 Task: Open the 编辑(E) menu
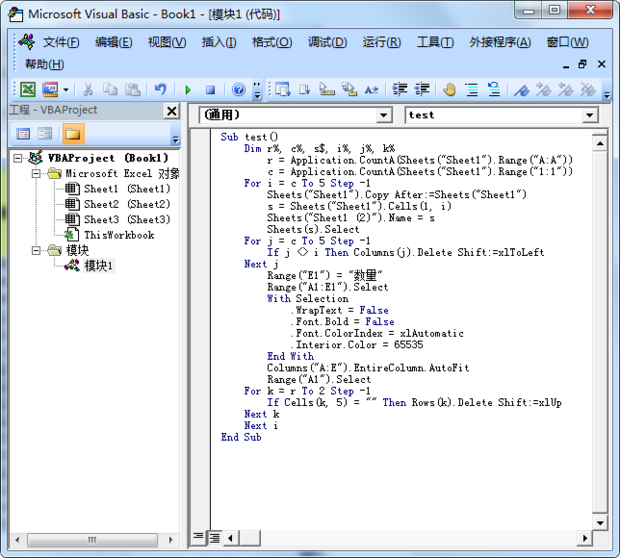113,42
